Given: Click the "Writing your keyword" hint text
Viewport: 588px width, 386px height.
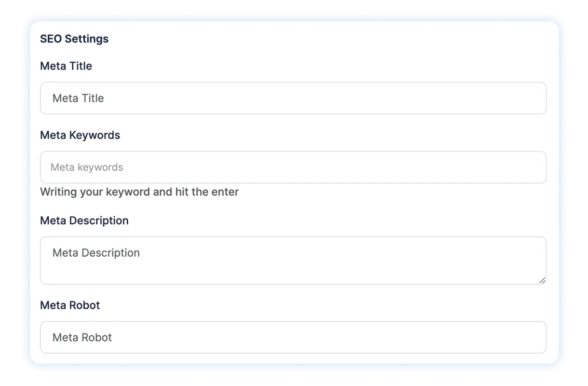Looking at the screenshot, I should click(x=139, y=192).
